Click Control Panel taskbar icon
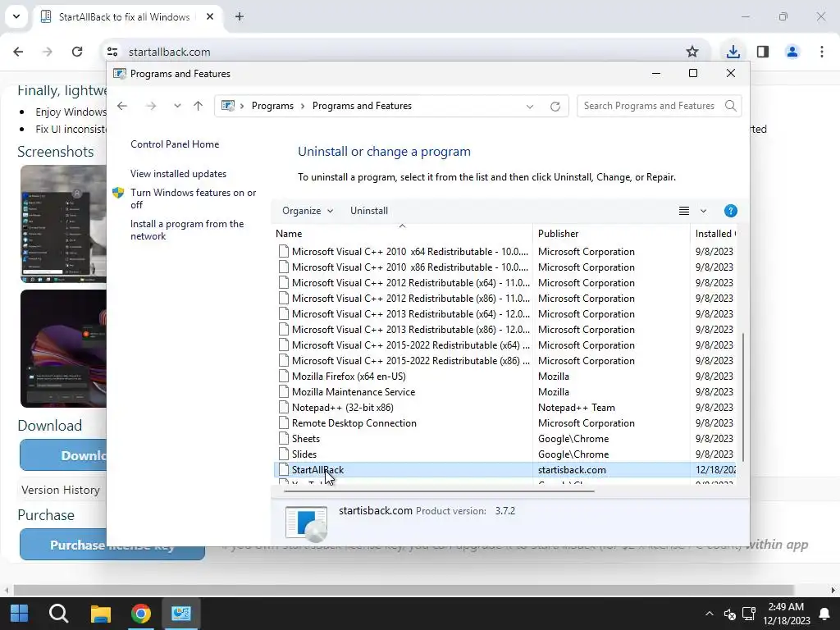This screenshot has height=630, width=840. click(x=181, y=614)
